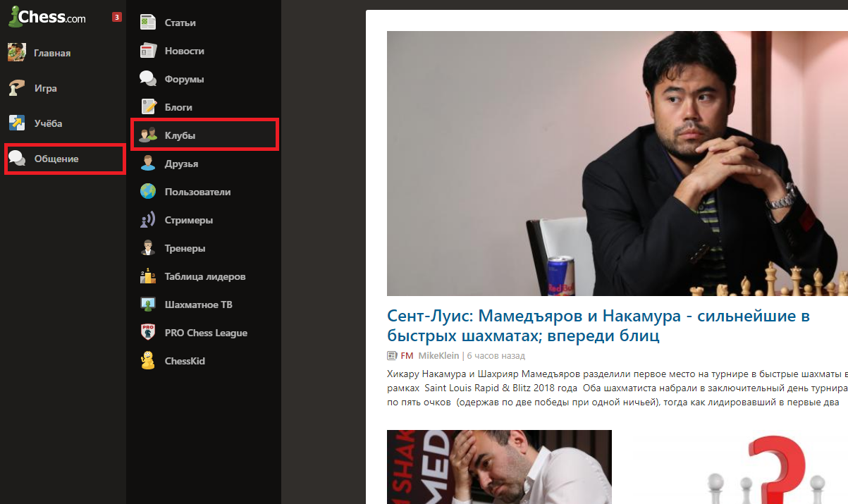The height and width of the screenshot is (504, 848).
Task: Open the Друзья submenu entry
Action: [x=182, y=164]
